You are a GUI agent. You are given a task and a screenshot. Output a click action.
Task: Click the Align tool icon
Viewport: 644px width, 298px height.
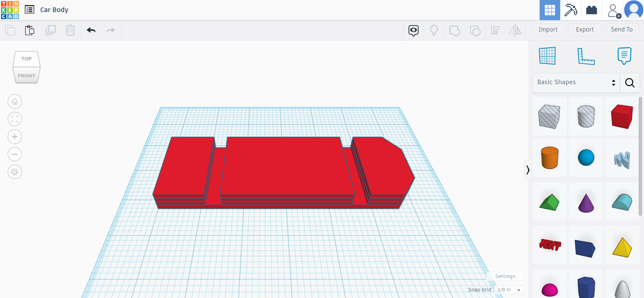[x=495, y=31]
